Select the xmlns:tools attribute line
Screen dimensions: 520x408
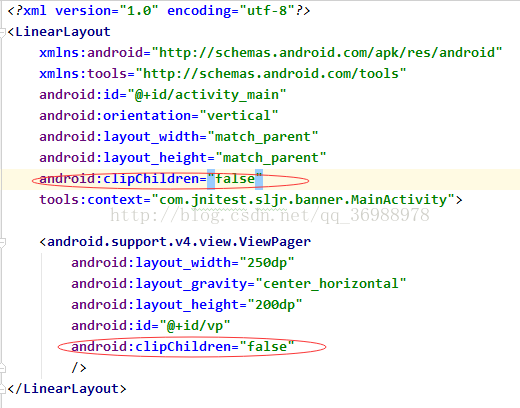click(x=223, y=74)
